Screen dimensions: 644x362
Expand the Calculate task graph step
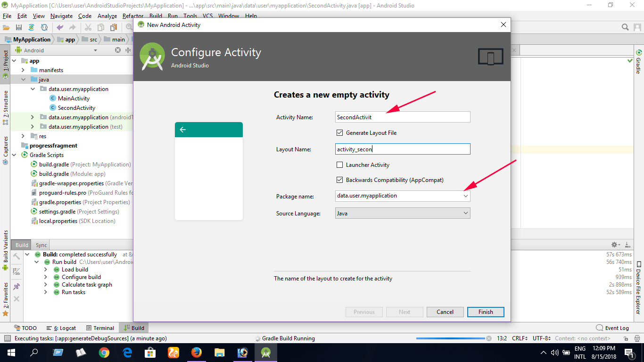click(46, 285)
